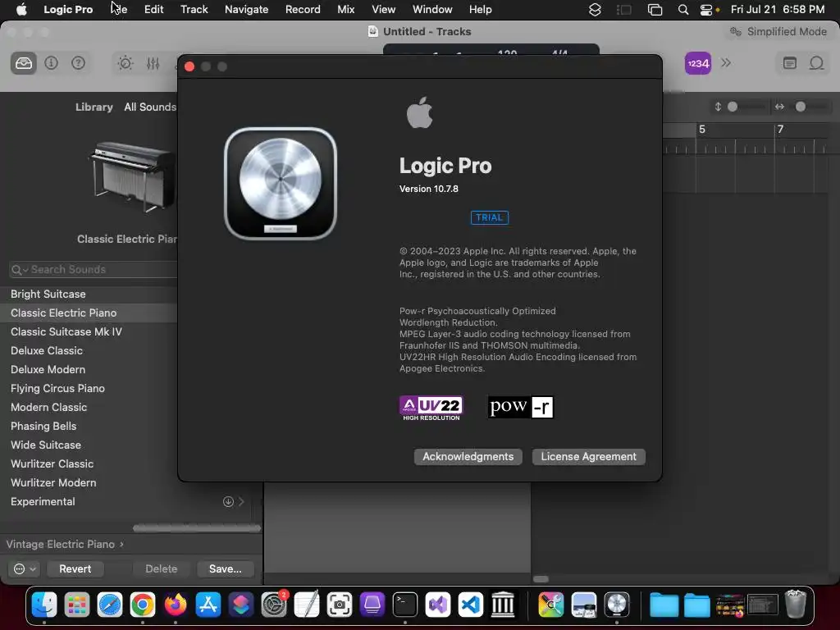The width and height of the screenshot is (840, 630).
Task: Open library action menu ellipsis dropdown
Action: point(25,569)
